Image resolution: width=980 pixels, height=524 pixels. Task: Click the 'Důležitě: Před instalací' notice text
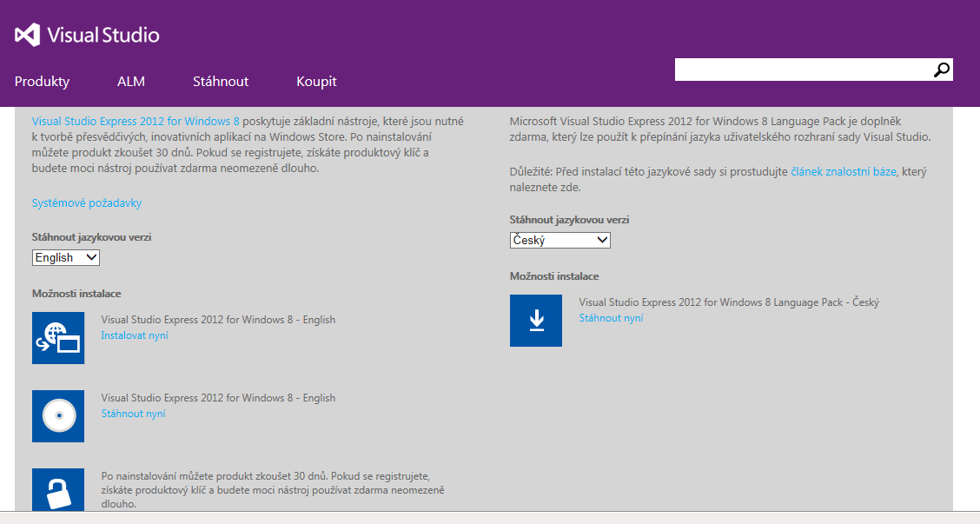(x=718, y=179)
